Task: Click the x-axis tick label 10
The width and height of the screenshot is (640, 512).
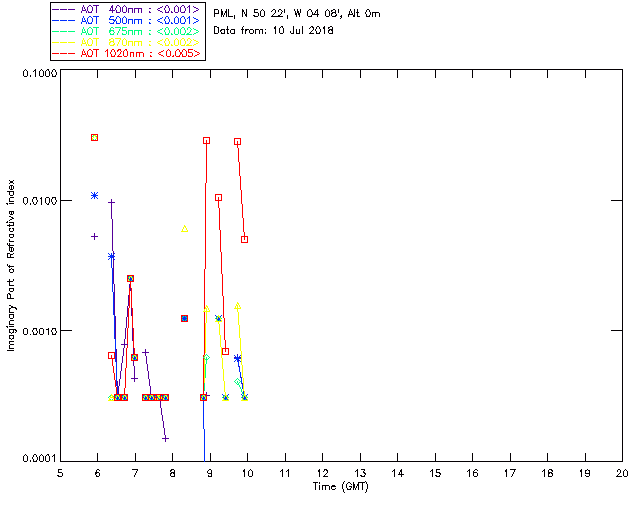Action: [247, 473]
